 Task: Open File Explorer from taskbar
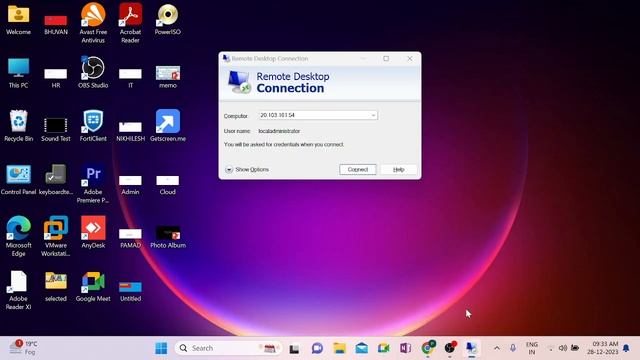pos(339,348)
